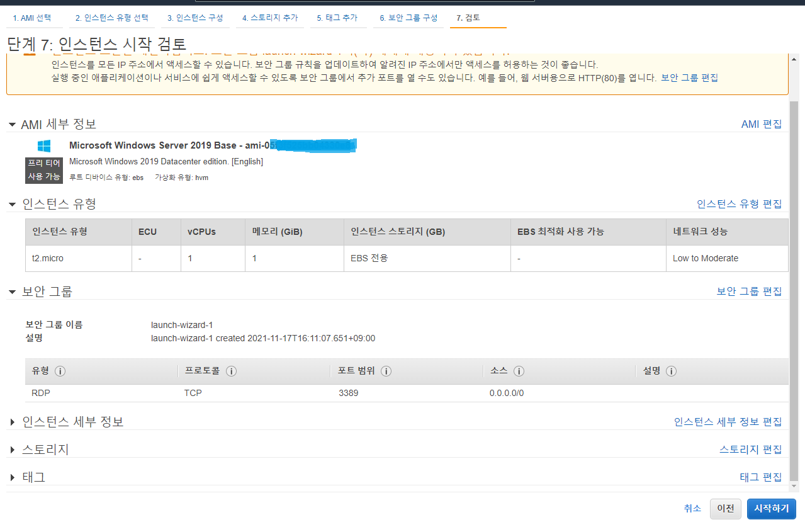
Task: Click the security group created timestamp description
Action: coord(263,338)
